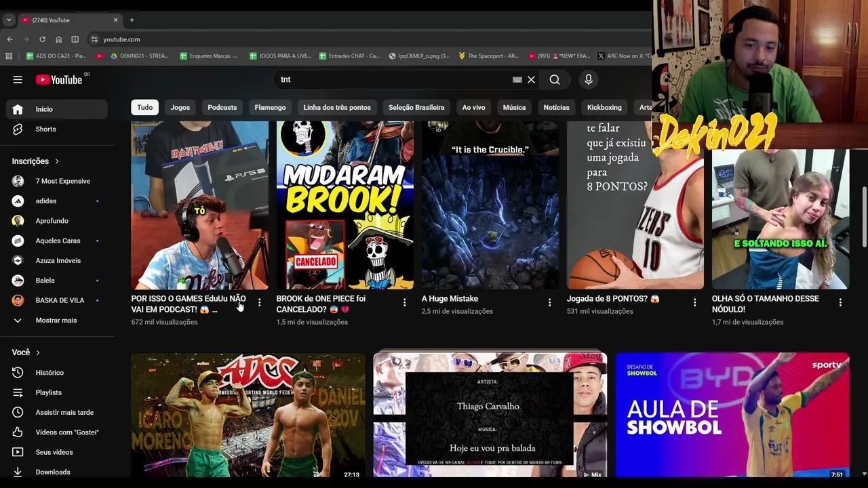This screenshot has width=868, height=488.
Task: Select the Flamengo filter chip
Action: [x=270, y=107]
